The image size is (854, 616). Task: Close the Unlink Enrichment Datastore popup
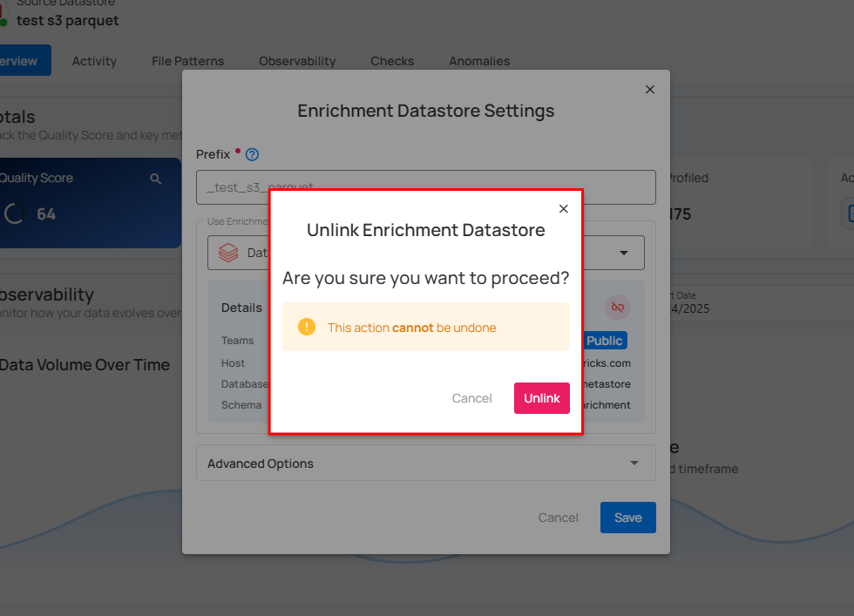[x=563, y=209]
